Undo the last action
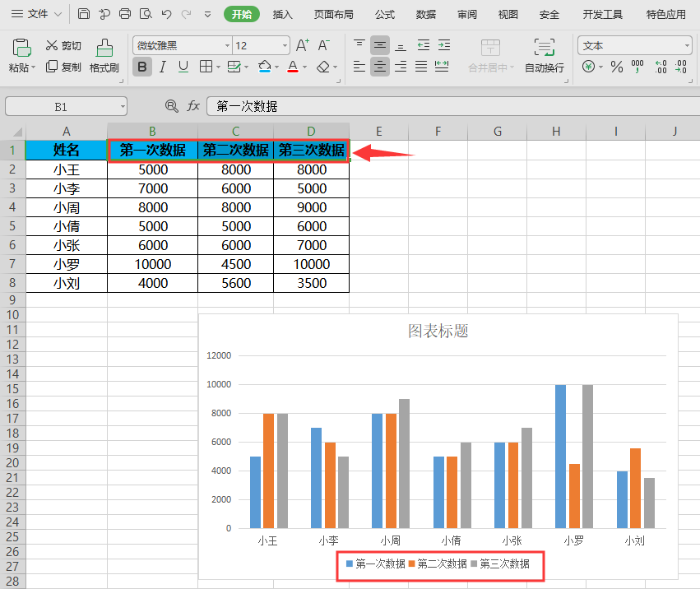The height and width of the screenshot is (589, 700). click(167, 14)
